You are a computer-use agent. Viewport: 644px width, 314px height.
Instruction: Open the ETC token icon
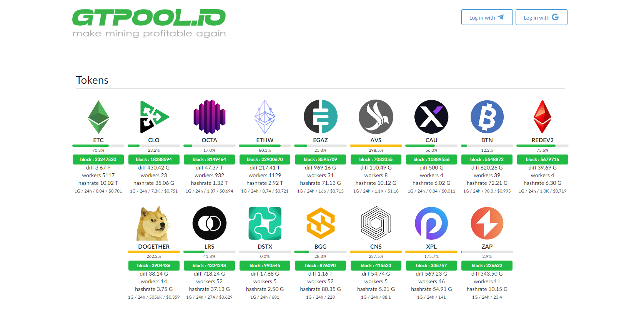pos(98,117)
